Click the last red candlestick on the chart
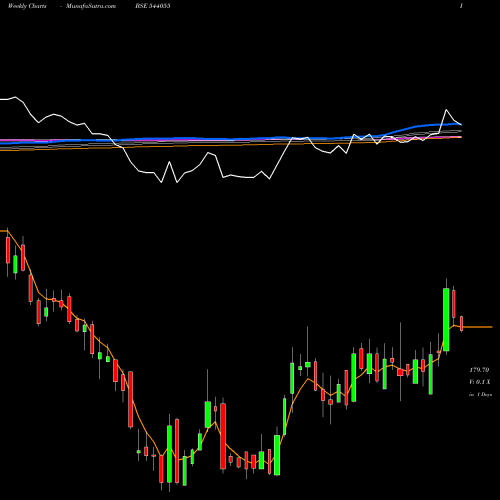This screenshot has height=500, width=500. click(x=462, y=323)
